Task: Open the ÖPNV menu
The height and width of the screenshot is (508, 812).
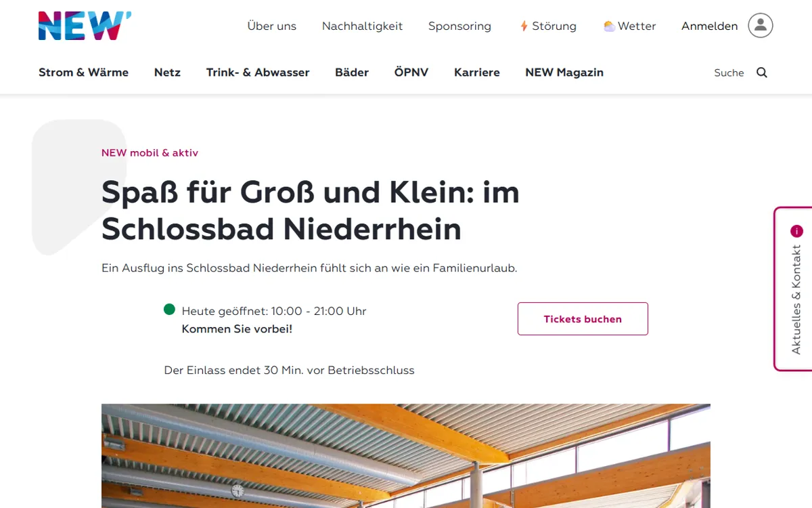Action: click(411, 72)
